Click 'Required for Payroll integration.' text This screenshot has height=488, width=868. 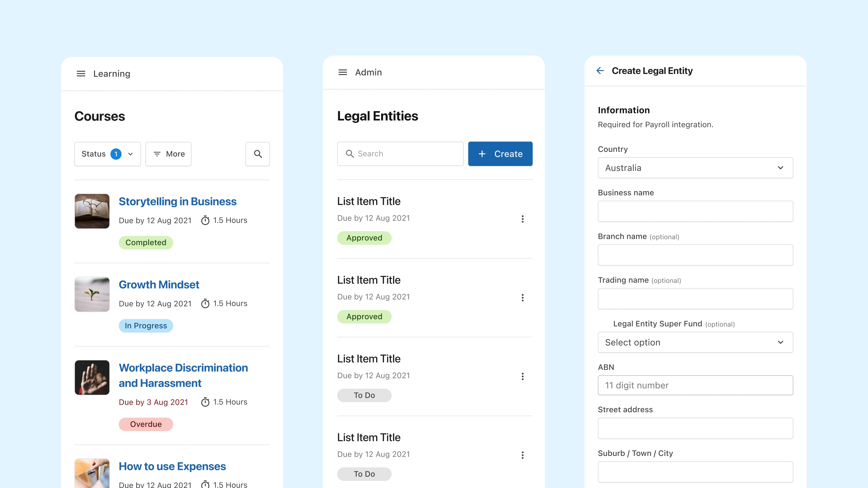coord(655,125)
